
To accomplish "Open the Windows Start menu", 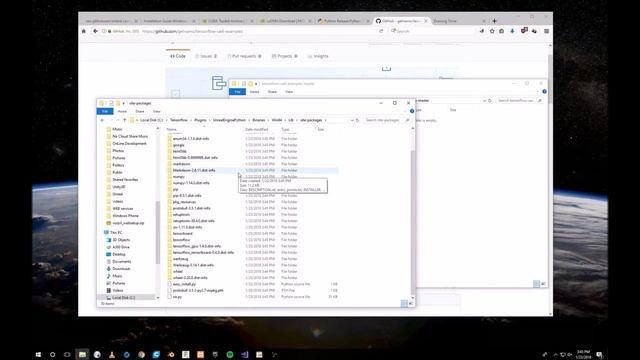I will (x=38, y=355).
